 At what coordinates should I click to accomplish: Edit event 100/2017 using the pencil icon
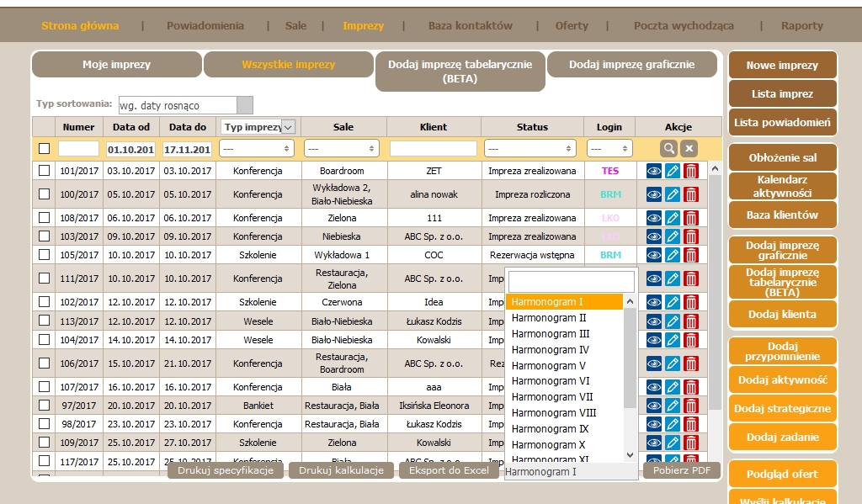click(x=673, y=194)
